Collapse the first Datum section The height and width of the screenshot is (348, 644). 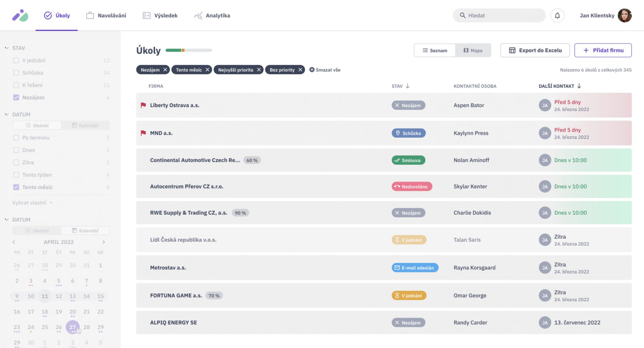(7, 115)
